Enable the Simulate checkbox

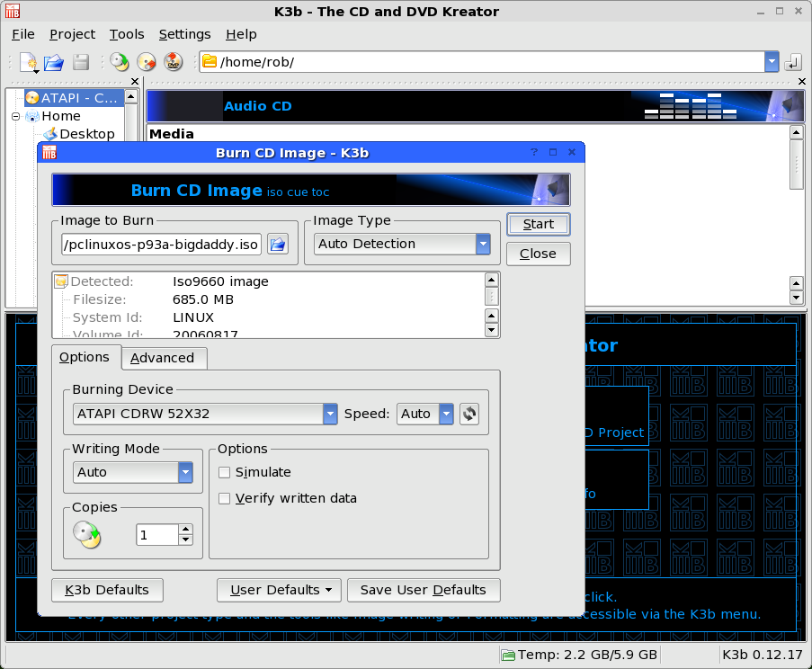pos(224,472)
